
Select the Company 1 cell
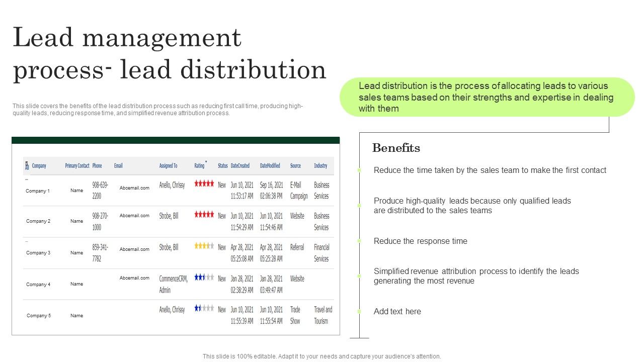(x=38, y=191)
